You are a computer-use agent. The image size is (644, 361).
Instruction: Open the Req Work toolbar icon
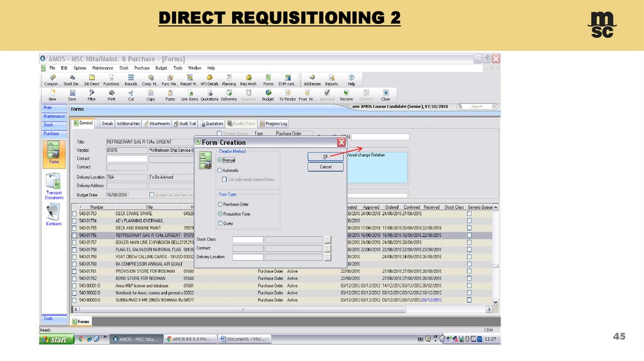pos(248,80)
